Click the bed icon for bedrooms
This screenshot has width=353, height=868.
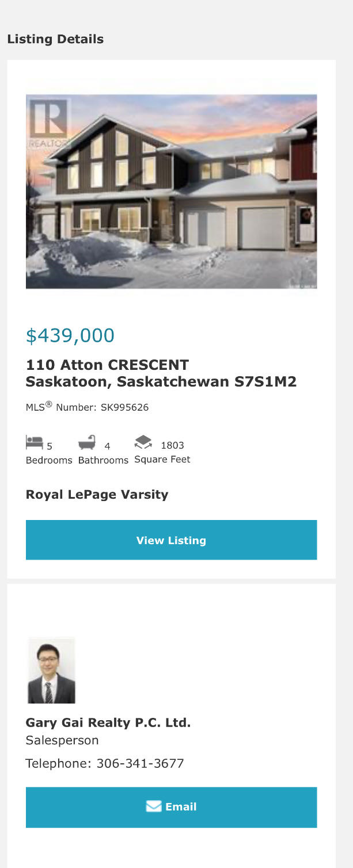coord(34,442)
